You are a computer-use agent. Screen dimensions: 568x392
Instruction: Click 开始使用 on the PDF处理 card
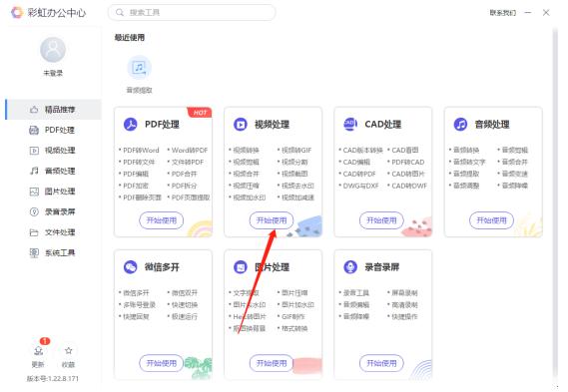pos(161,220)
